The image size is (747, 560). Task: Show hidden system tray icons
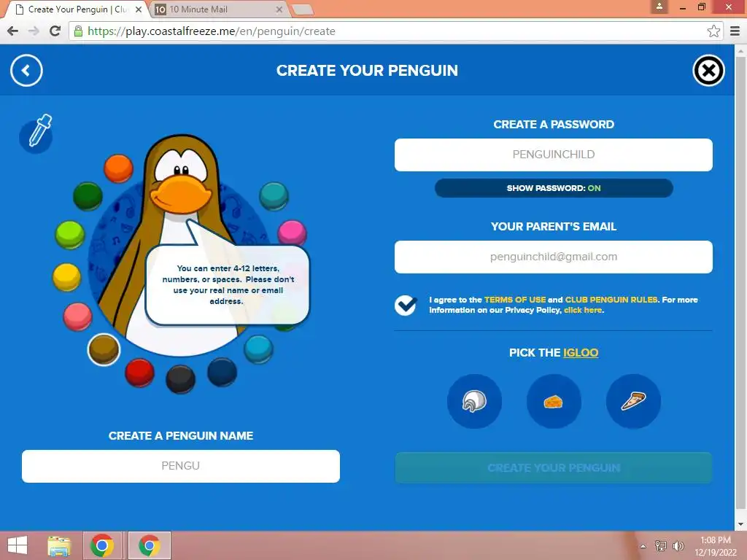click(643, 546)
